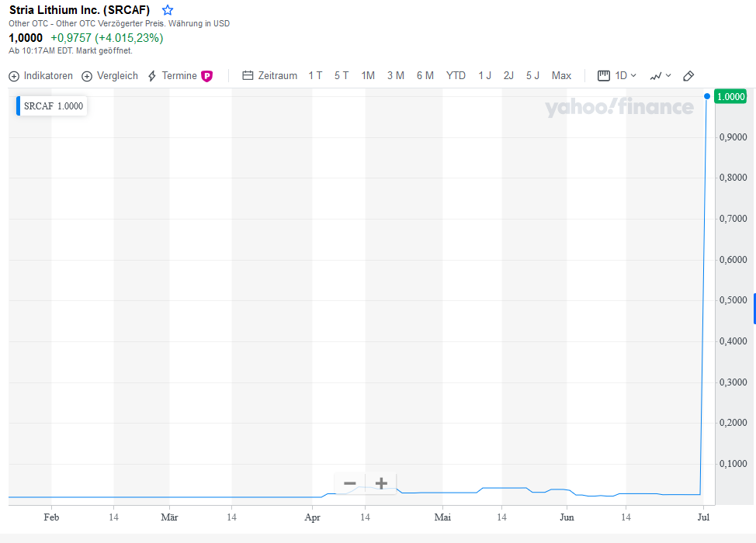Click the chart type line icon
This screenshot has width=756, height=543.
coord(656,75)
